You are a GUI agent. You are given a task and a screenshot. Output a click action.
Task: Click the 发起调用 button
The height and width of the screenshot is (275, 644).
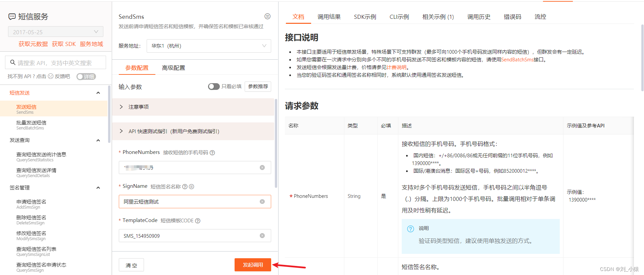(253, 265)
